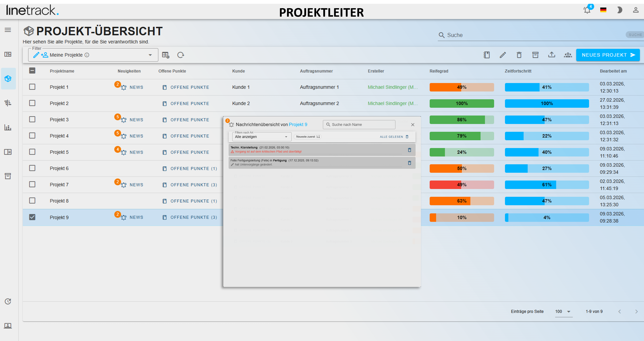
Task: Open the Meine Projekte filter dropdown
Action: point(93,55)
